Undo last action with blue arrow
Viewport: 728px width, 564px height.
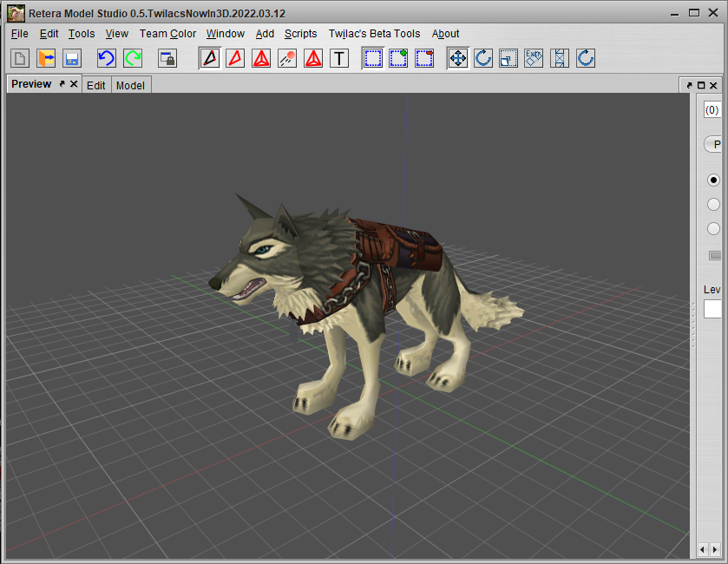point(107,58)
